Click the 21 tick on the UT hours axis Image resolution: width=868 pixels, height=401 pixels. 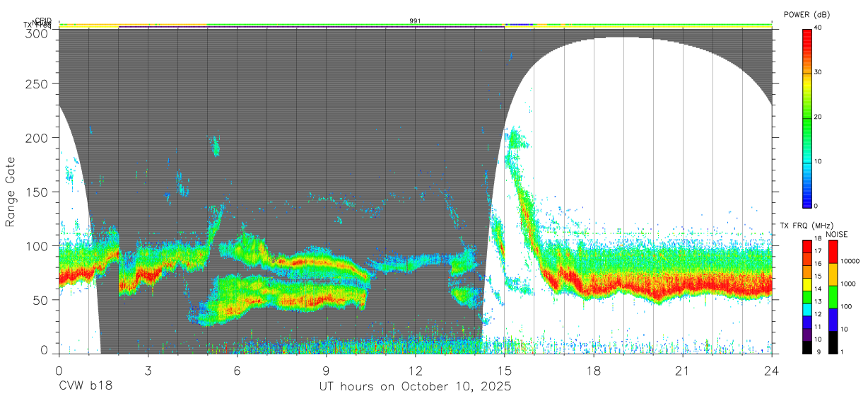pos(682,371)
